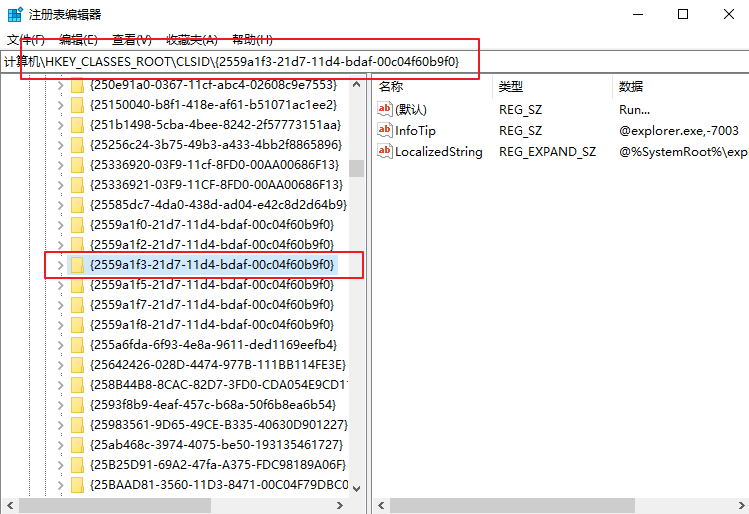Click the tree pane vertical scrollbar thumb
Screen dimensions: 749x514
pyautogui.click(x=356, y=165)
